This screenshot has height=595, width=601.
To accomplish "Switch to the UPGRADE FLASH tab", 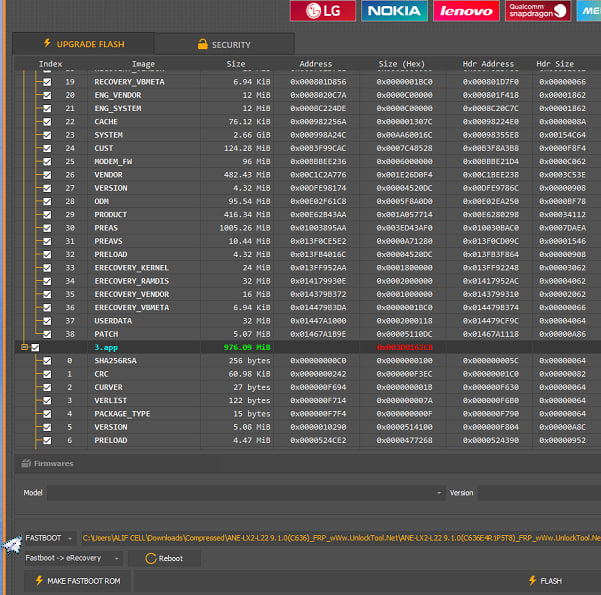I will point(83,44).
